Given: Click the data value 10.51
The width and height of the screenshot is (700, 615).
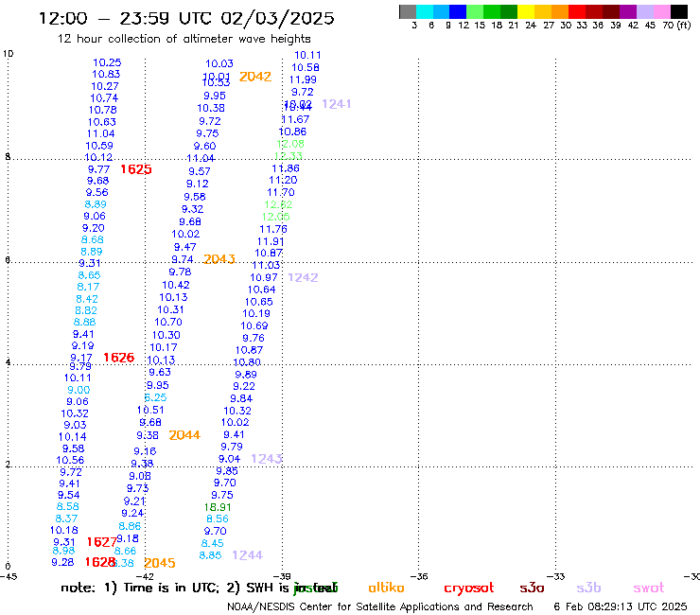Looking at the screenshot, I should 150,410.
